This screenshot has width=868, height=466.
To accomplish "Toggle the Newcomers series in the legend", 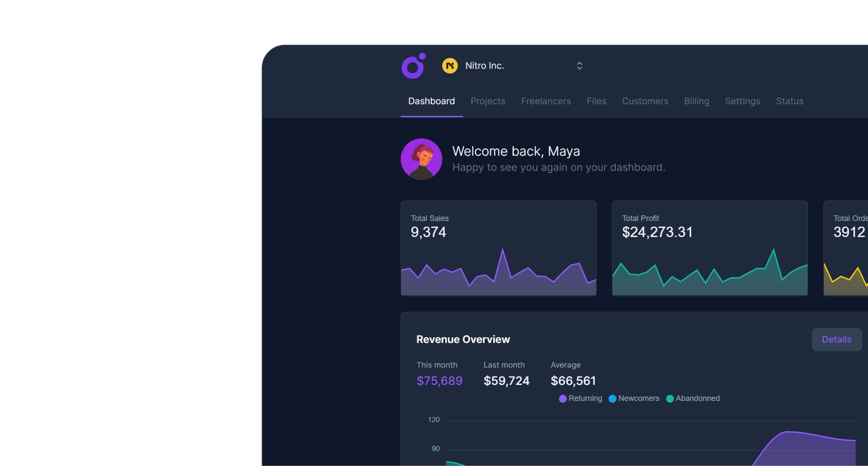I will coord(635,398).
